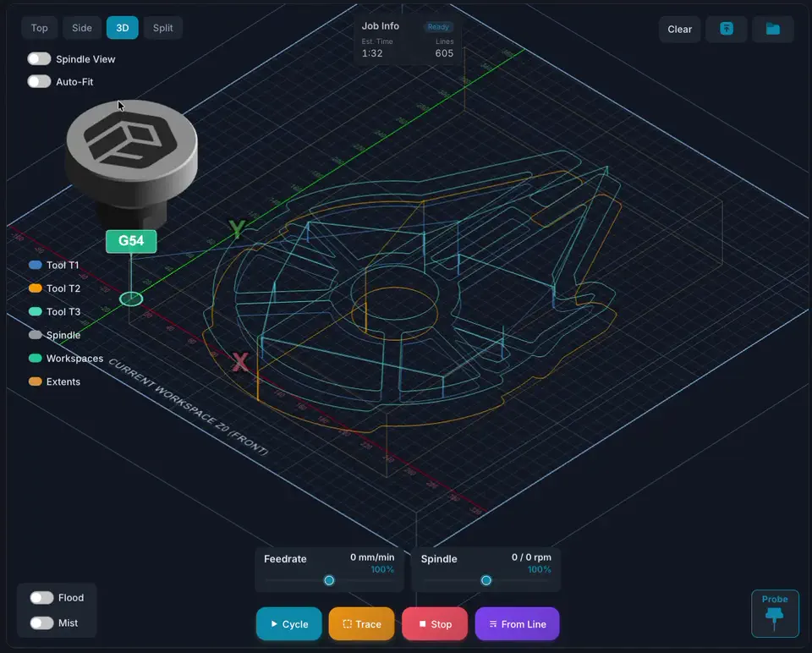Image resolution: width=812 pixels, height=653 pixels.
Task: Switch to the Split view tab
Action: (x=162, y=28)
